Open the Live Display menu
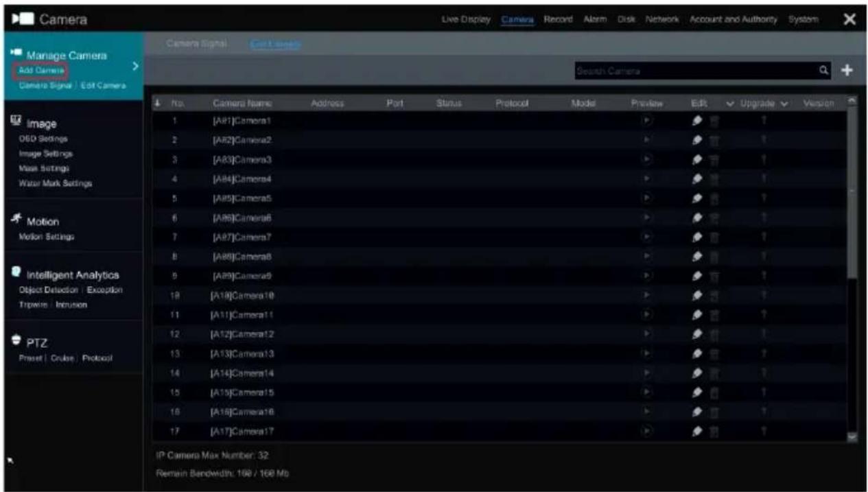Screen dimensions: 868x492 (x=466, y=19)
